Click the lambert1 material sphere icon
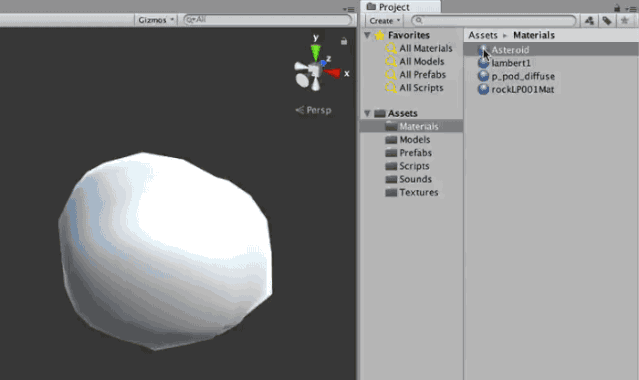Viewport: 639px width, 380px height. (x=483, y=63)
